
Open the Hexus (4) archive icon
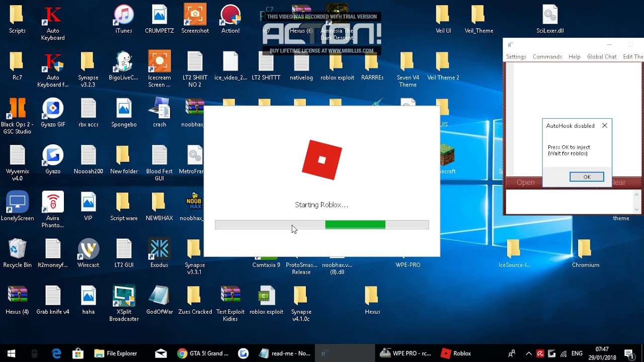tap(17, 300)
